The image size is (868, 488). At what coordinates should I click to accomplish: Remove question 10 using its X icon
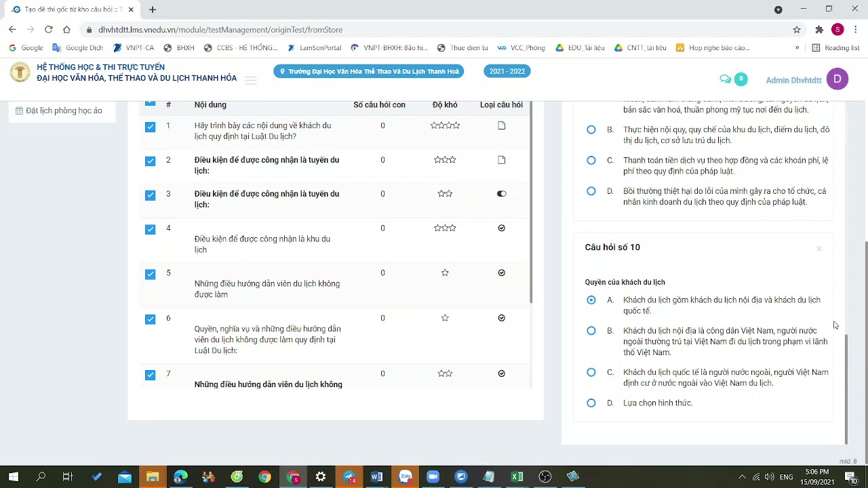tap(819, 249)
